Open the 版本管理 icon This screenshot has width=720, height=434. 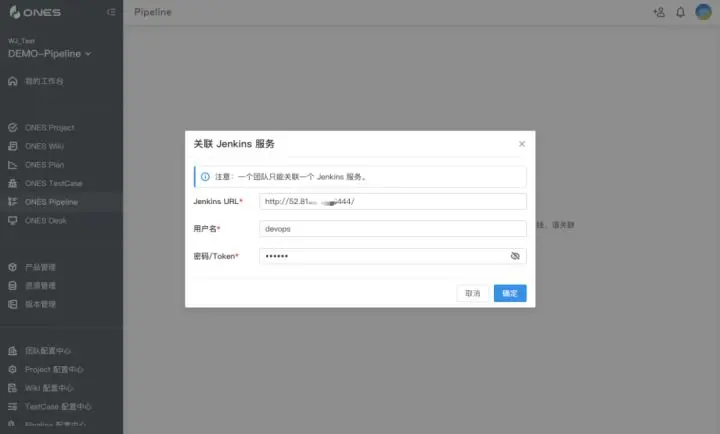pos(12,304)
